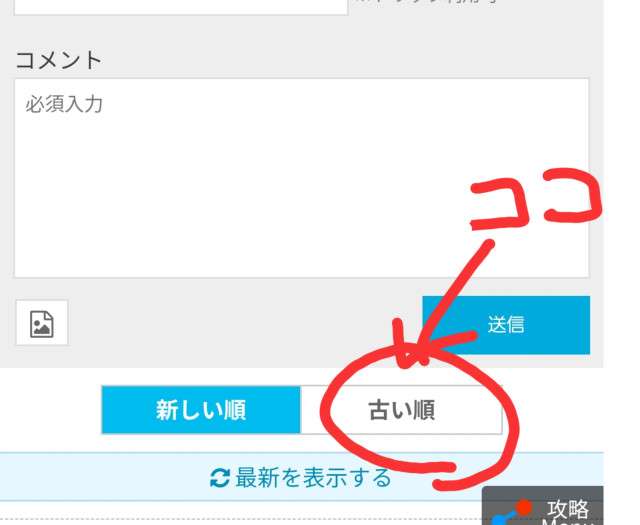
Task: Click the 必須入力 placeholder text
Action: 64,104
